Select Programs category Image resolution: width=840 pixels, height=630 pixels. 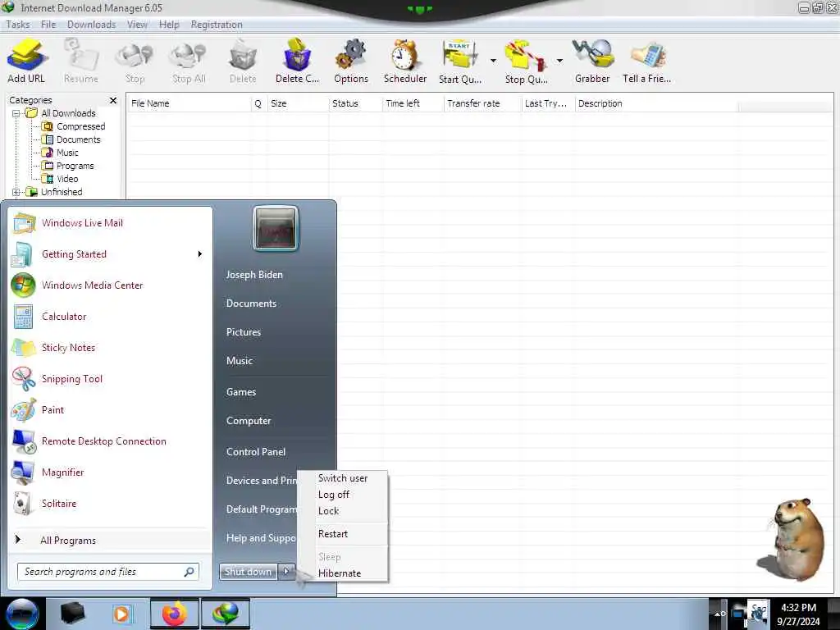pos(75,166)
